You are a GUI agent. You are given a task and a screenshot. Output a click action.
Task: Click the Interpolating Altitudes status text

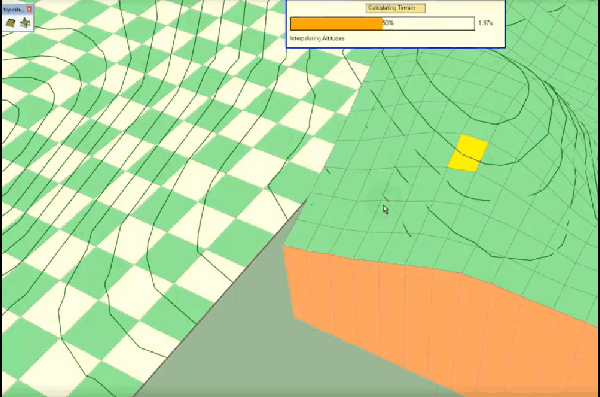pyautogui.click(x=317, y=38)
